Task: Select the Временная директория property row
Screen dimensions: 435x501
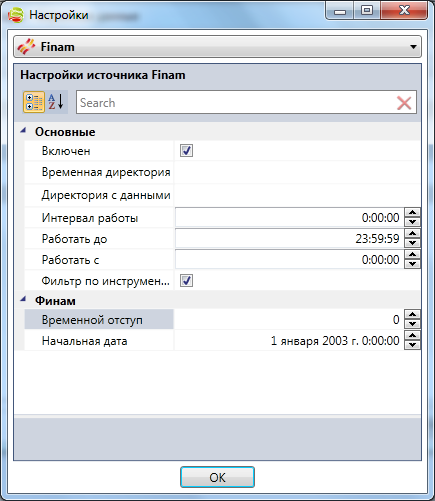Action: [222, 172]
